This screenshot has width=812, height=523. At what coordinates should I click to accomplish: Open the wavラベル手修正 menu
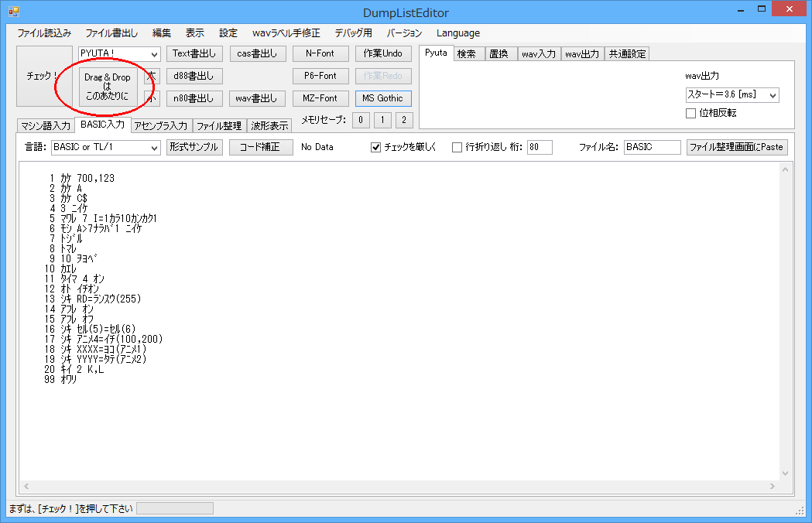[286, 33]
